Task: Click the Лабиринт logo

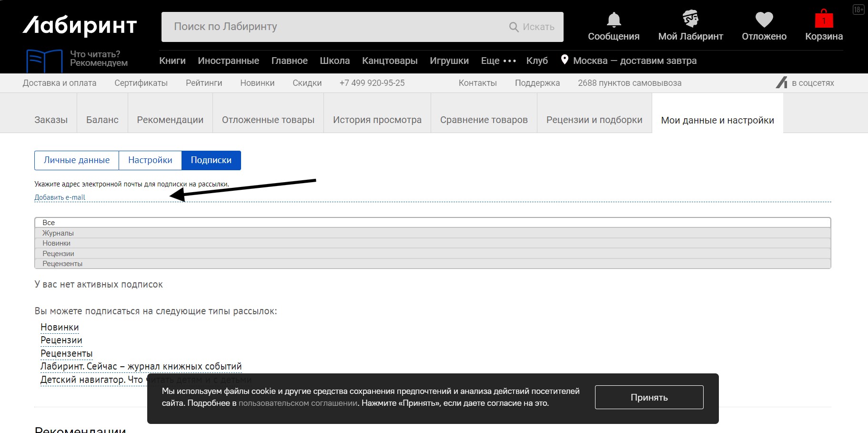Action: pyautogui.click(x=80, y=26)
